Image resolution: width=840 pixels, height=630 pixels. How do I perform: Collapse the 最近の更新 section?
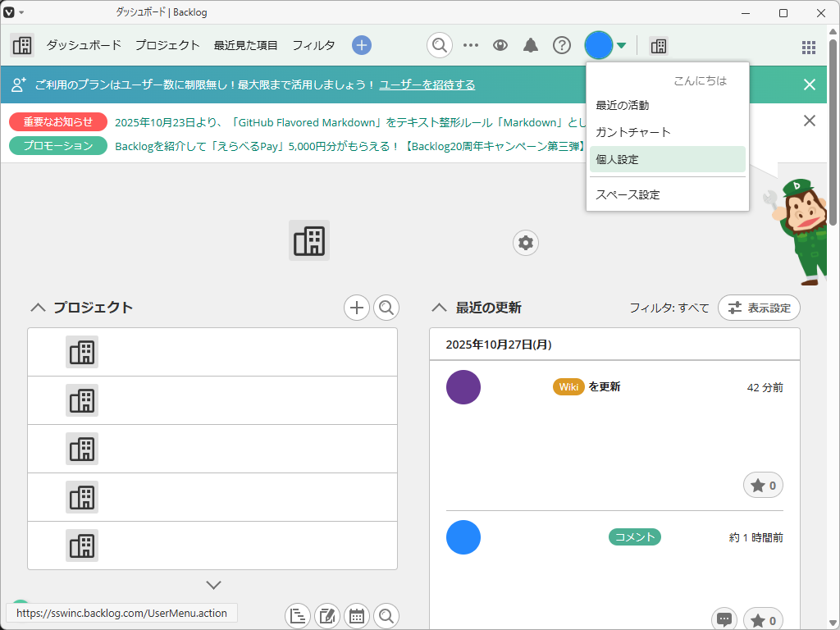(440, 308)
